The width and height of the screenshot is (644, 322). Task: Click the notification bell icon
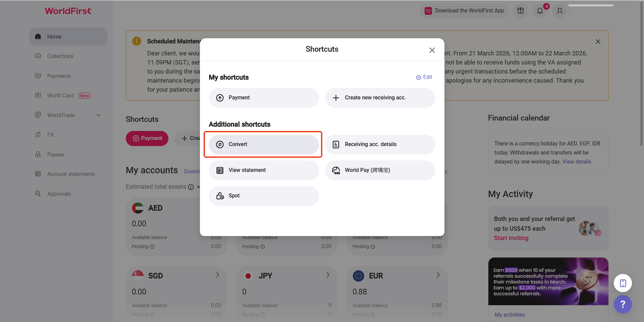[540, 11]
